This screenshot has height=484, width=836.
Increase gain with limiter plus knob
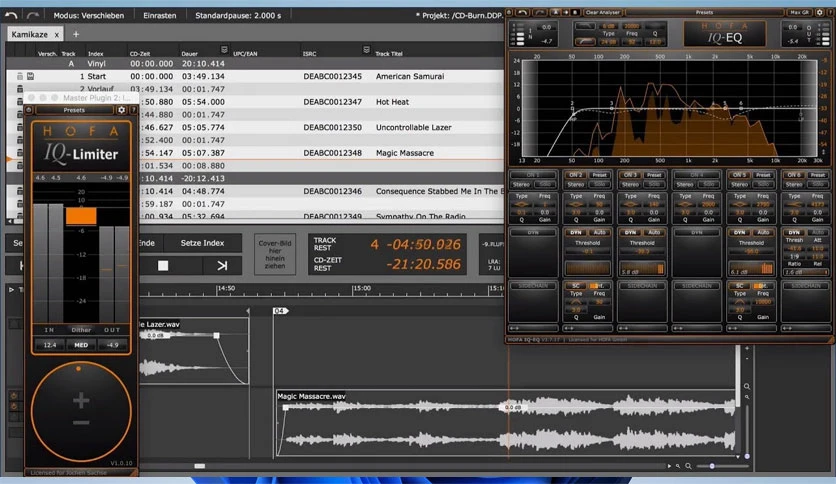point(81,400)
